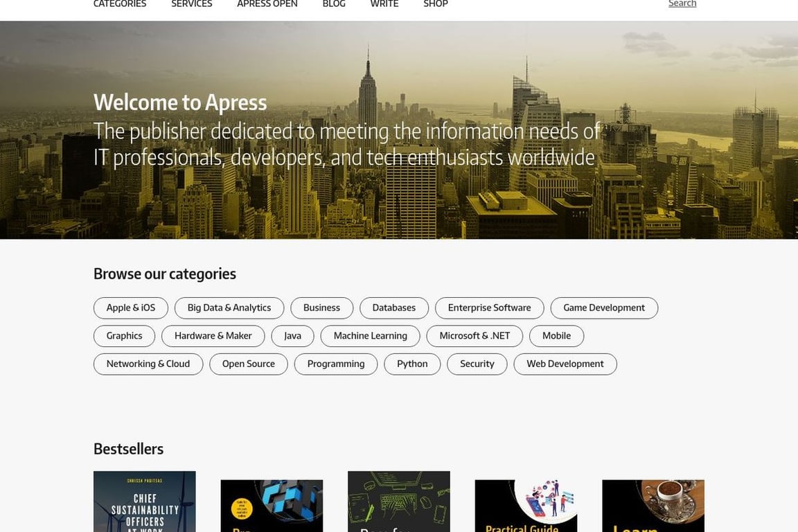Open the Microsoft & .NET category
The width and height of the screenshot is (798, 532).
(475, 336)
